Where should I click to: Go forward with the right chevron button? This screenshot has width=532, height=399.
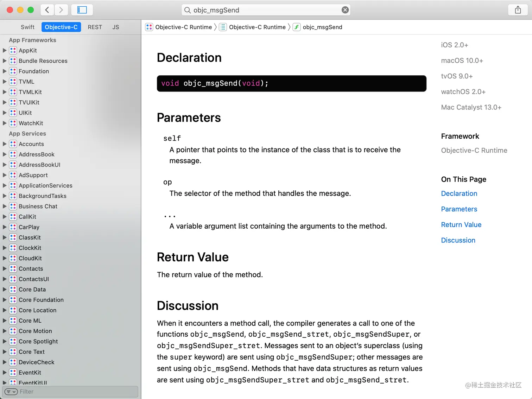coord(61,10)
